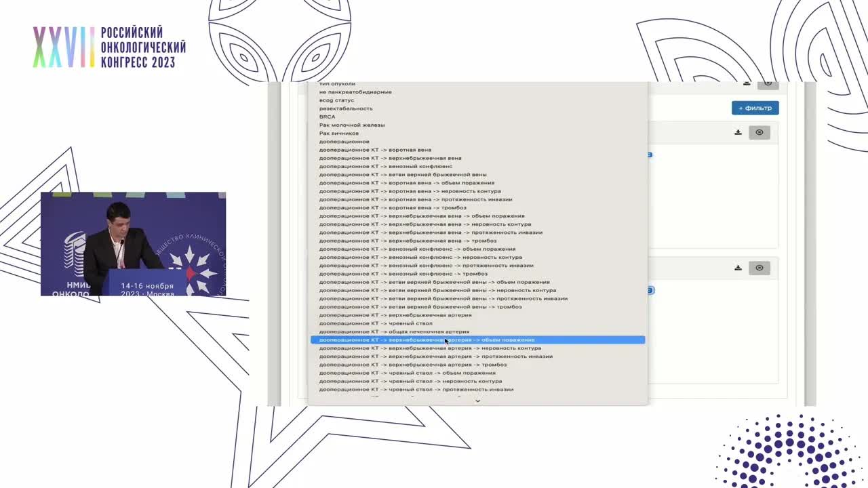868x488 pixels.
Task: Click the '+ фильтр' add filter button
Action: (755, 108)
